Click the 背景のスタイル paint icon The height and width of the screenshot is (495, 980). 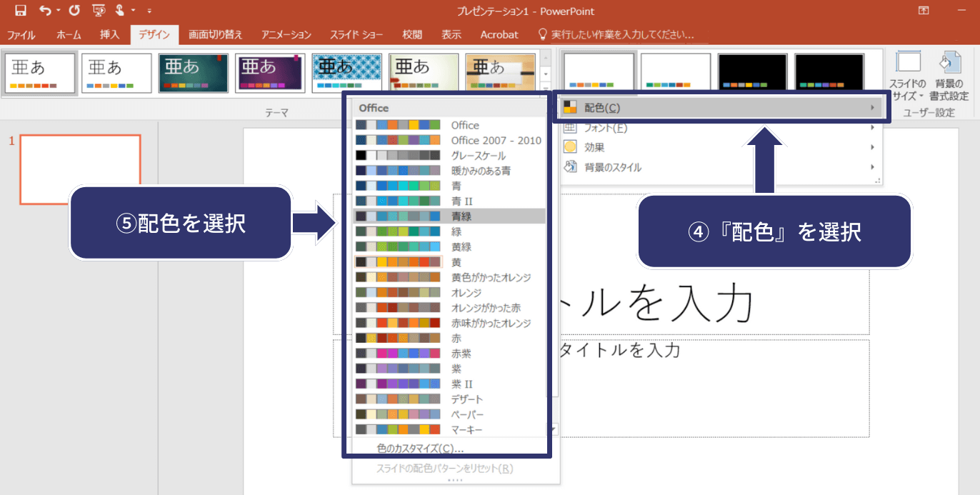pyautogui.click(x=570, y=167)
